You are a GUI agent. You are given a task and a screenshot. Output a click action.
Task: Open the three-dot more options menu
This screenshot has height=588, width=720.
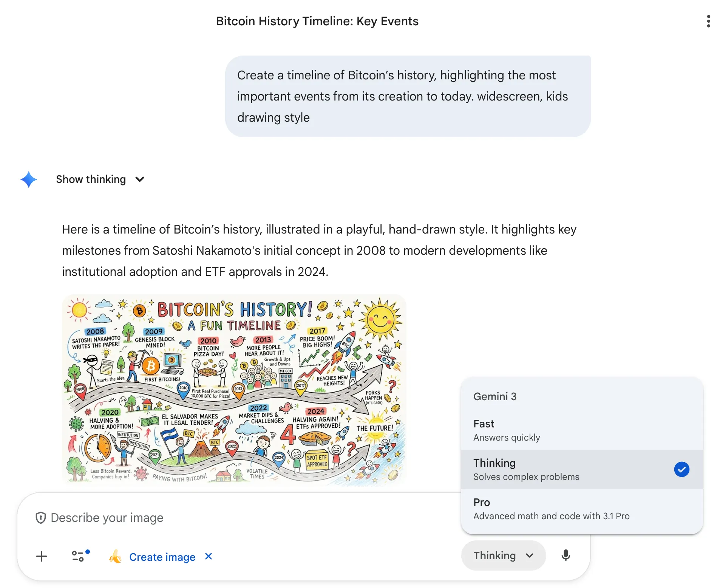point(708,21)
